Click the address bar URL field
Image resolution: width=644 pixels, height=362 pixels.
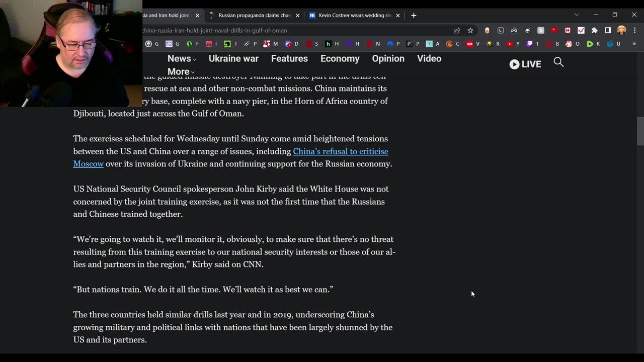[297, 30]
